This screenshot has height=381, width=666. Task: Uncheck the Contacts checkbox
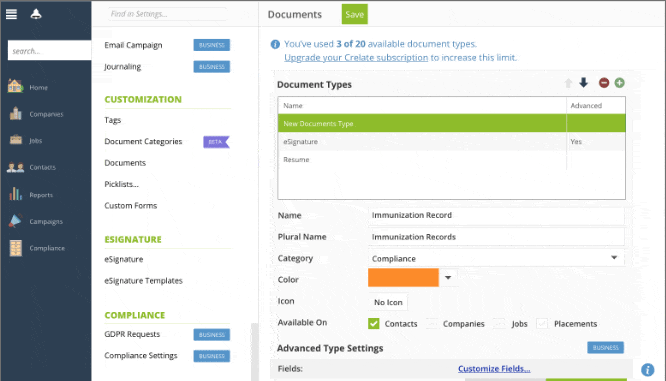[x=373, y=324]
